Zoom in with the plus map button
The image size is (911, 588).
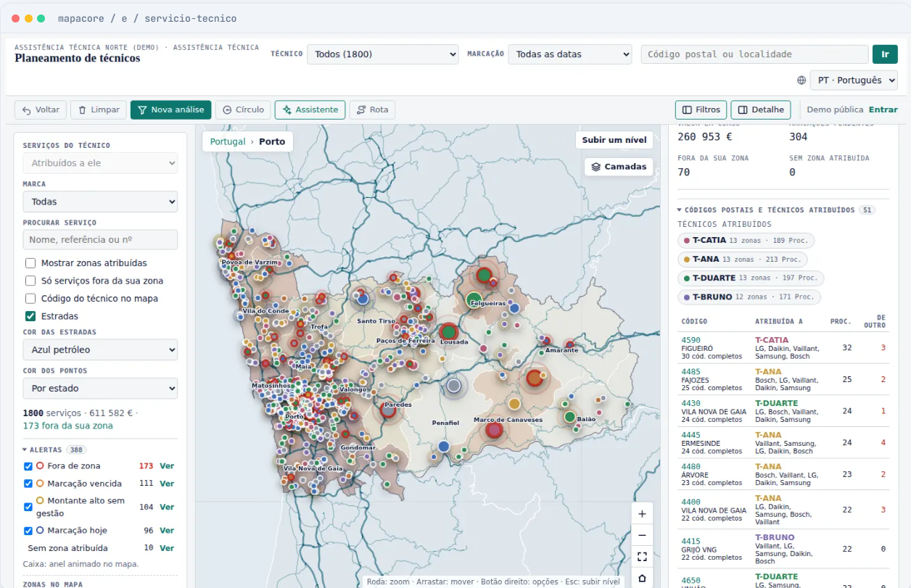click(x=642, y=514)
